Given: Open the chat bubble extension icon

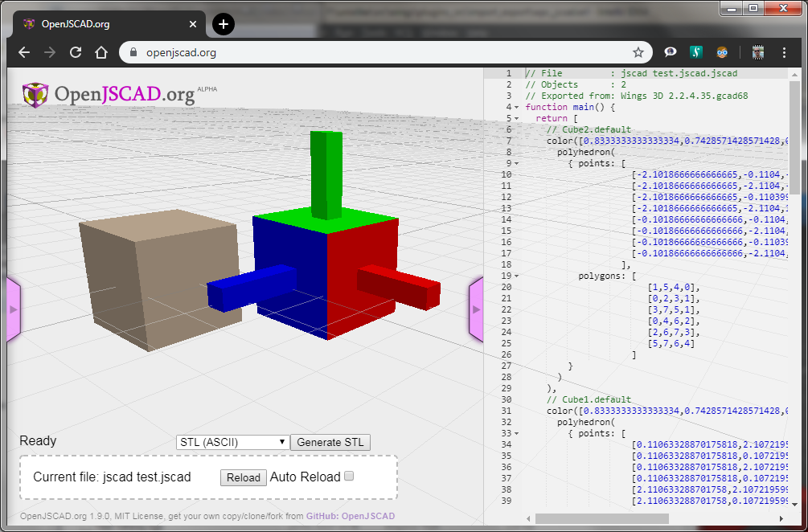Looking at the screenshot, I should click(x=670, y=52).
